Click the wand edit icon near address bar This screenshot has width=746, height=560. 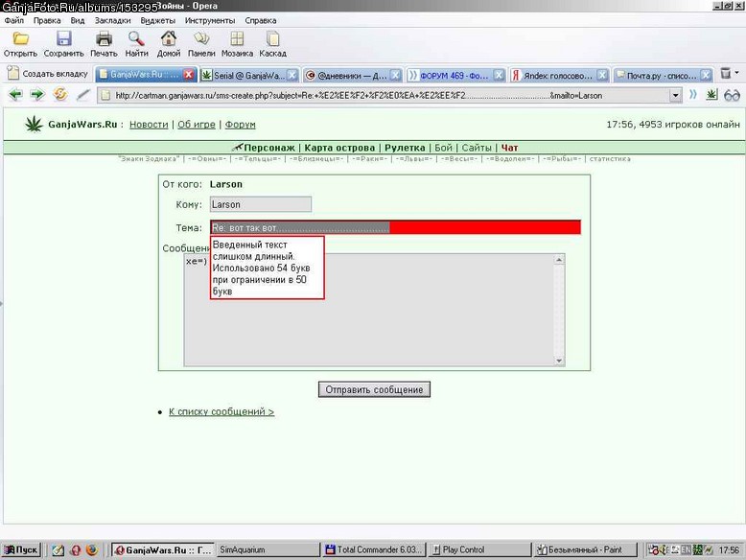[82, 95]
